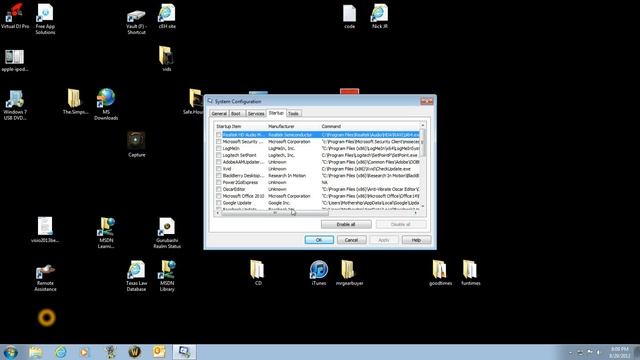Select Remote Assistance desktop shortcut

coord(45,278)
